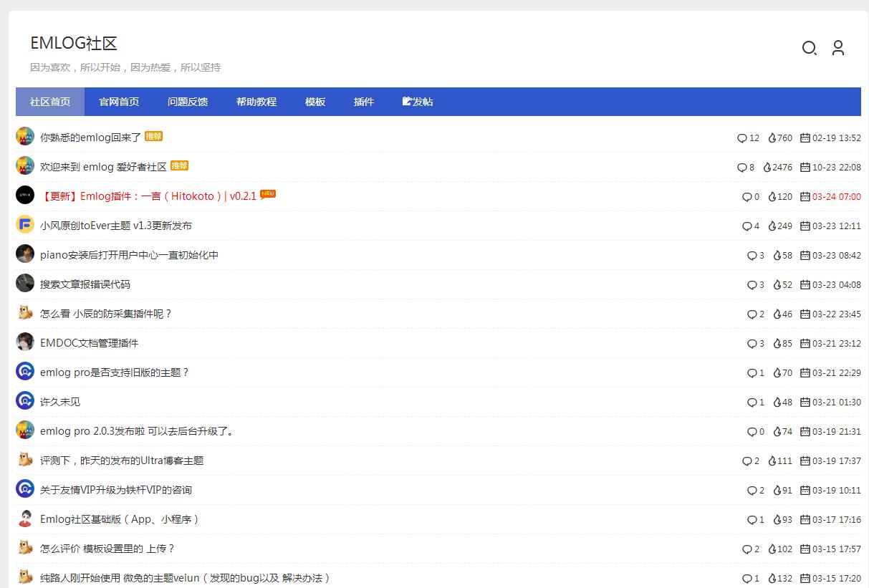The height and width of the screenshot is (588, 869).
Task: Click flame views icon showing 2476
Action: [x=767, y=168]
